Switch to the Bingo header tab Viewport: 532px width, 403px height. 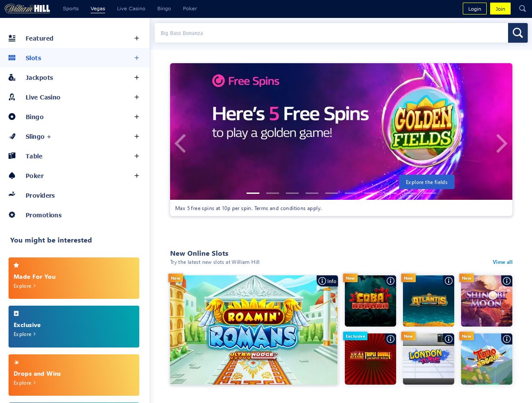point(164,9)
